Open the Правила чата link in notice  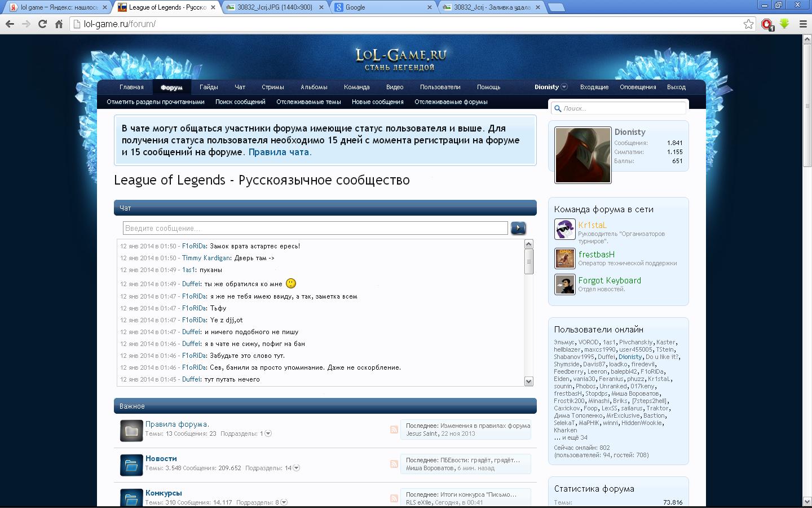pos(280,152)
